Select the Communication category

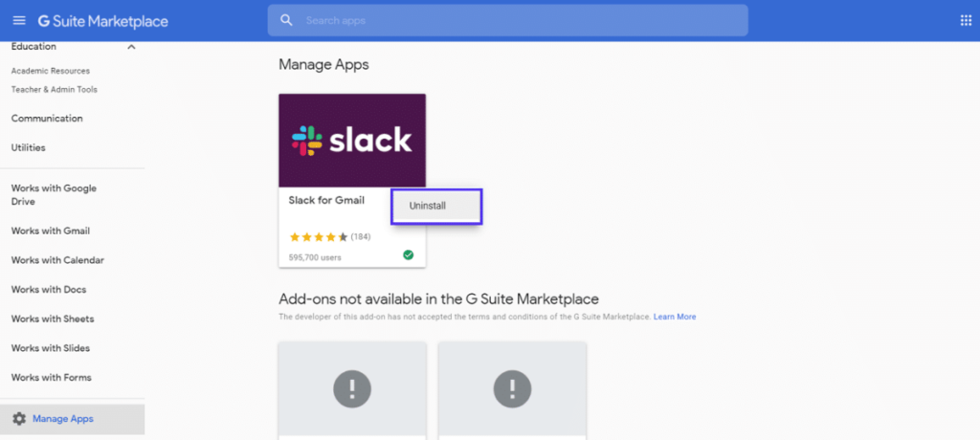(47, 119)
